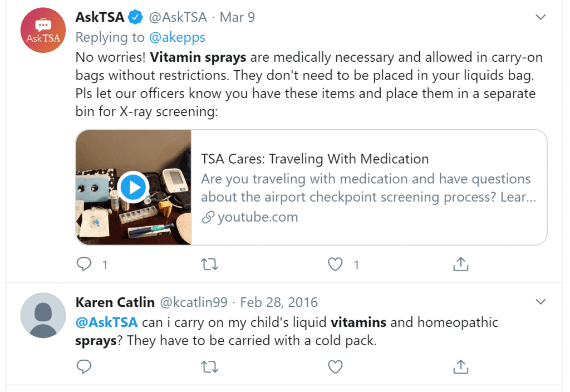Open AskTSA profile avatar

click(x=43, y=30)
